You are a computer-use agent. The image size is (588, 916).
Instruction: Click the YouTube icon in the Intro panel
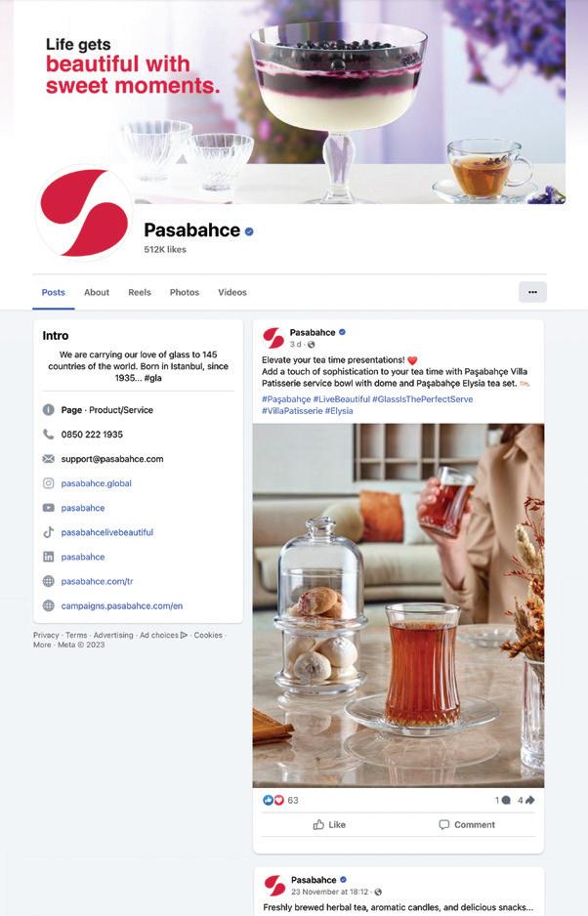coord(49,508)
